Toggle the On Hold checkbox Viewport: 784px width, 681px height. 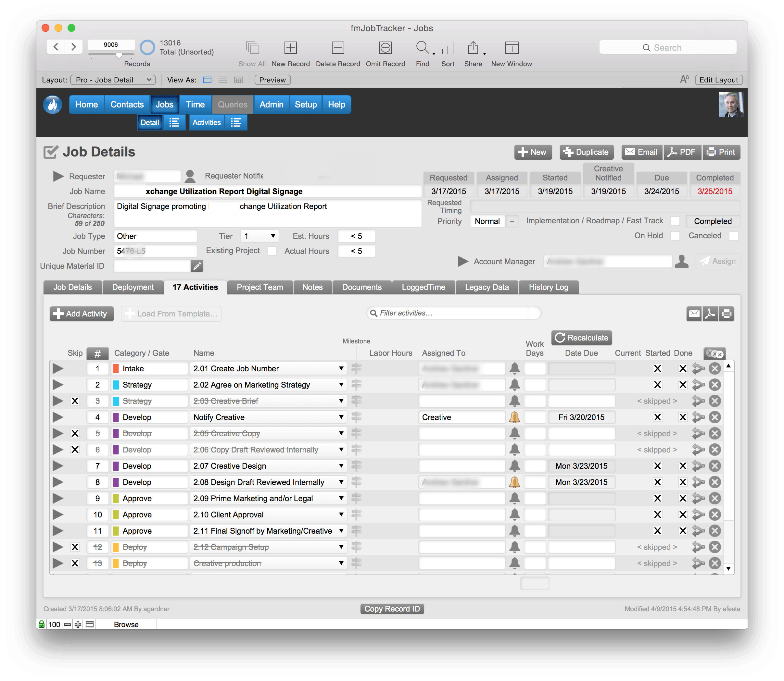pos(675,236)
